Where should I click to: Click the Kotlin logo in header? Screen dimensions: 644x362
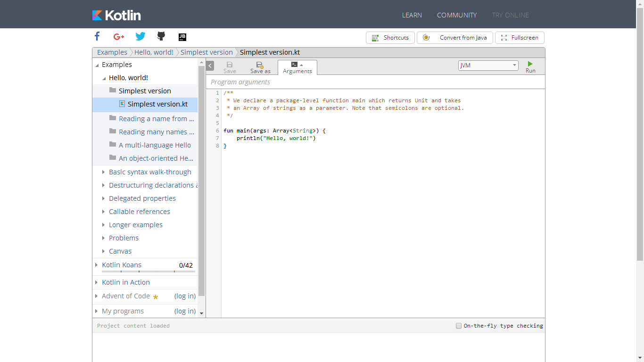116,15
